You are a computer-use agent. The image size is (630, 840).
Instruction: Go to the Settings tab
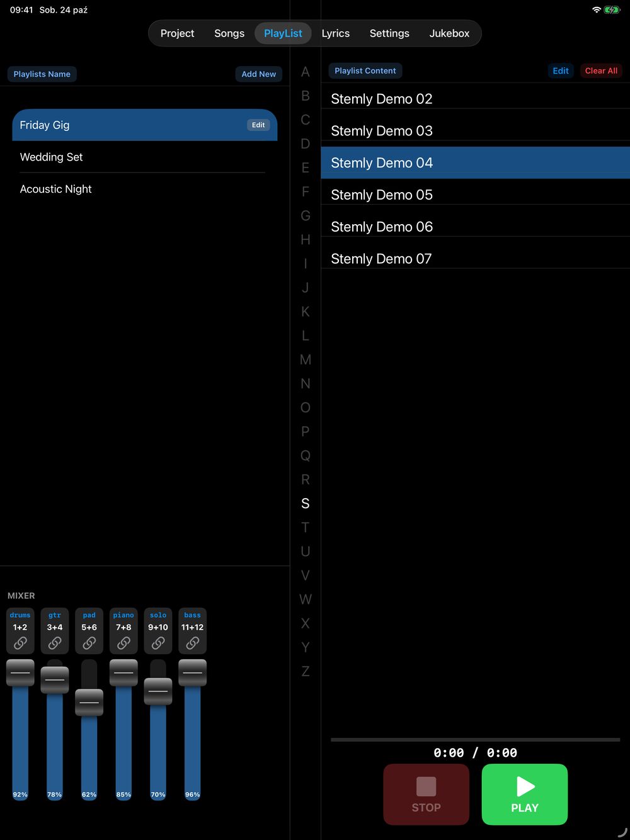(x=389, y=33)
